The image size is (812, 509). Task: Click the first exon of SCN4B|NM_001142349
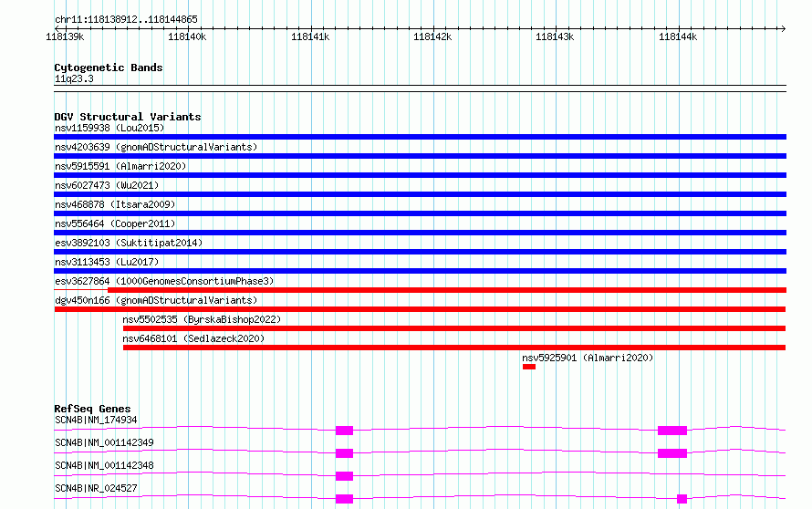[344, 453]
